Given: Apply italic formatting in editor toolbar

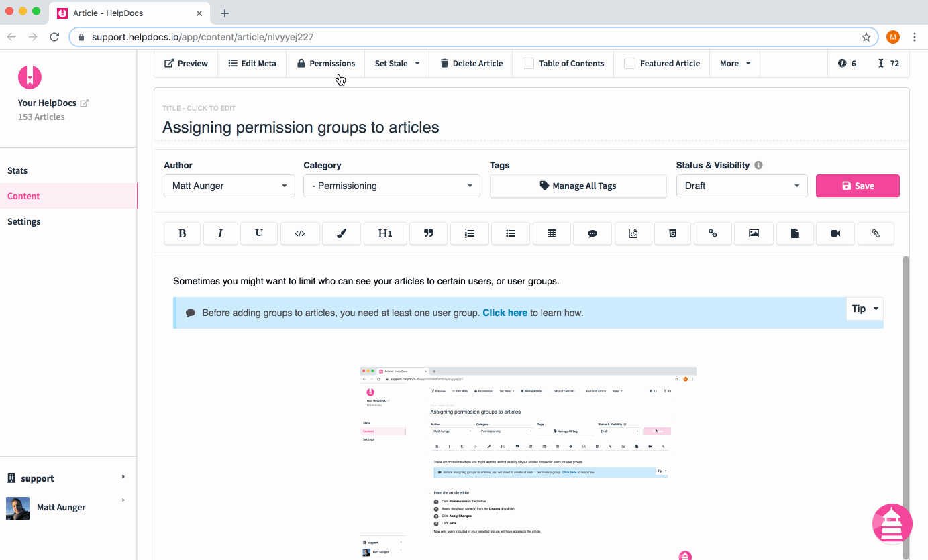Looking at the screenshot, I should [220, 233].
